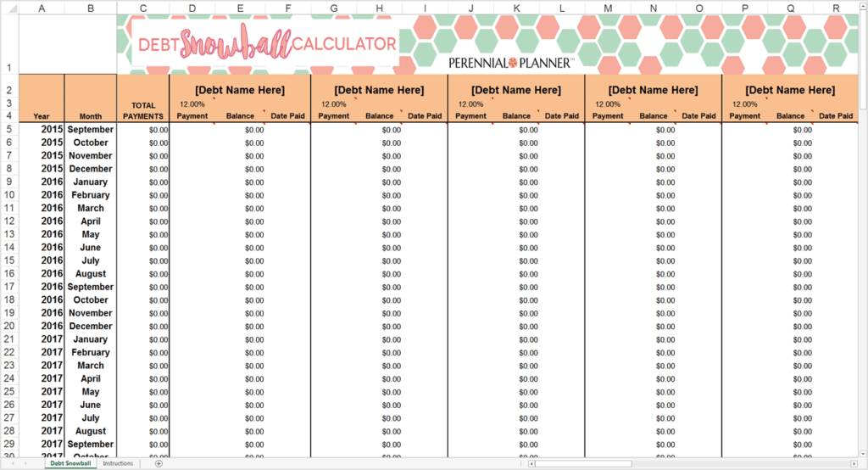The height and width of the screenshot is (470, 868).
Task: Select column C header
Action: coord(143,8)
